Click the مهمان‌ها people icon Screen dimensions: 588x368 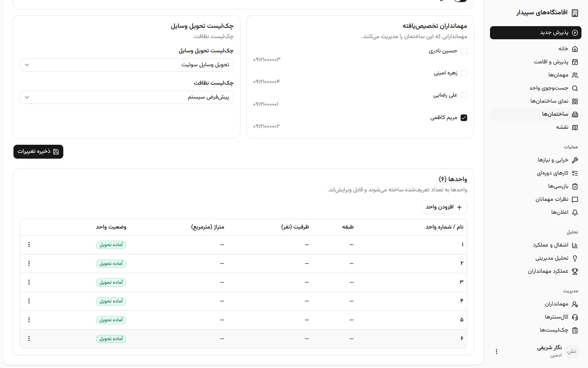click(575, 75)
